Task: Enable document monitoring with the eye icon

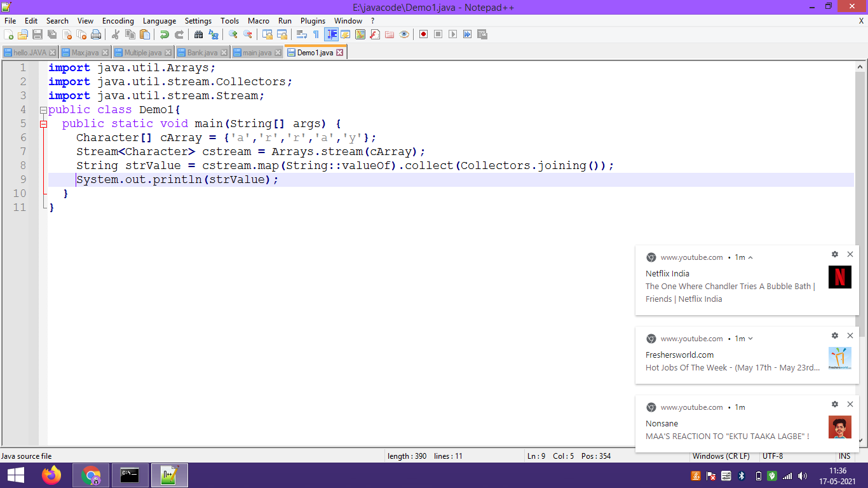Action: point(404,34)
